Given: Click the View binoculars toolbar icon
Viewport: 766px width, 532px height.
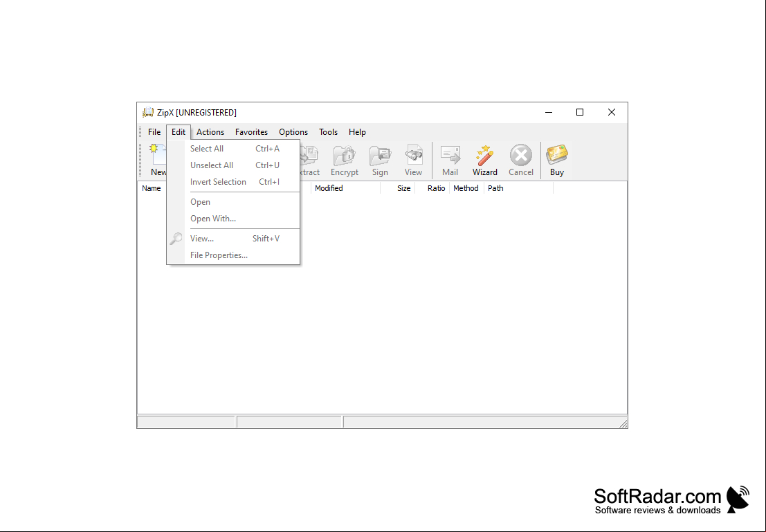Looking at the screenshot, I should (413, 160).
